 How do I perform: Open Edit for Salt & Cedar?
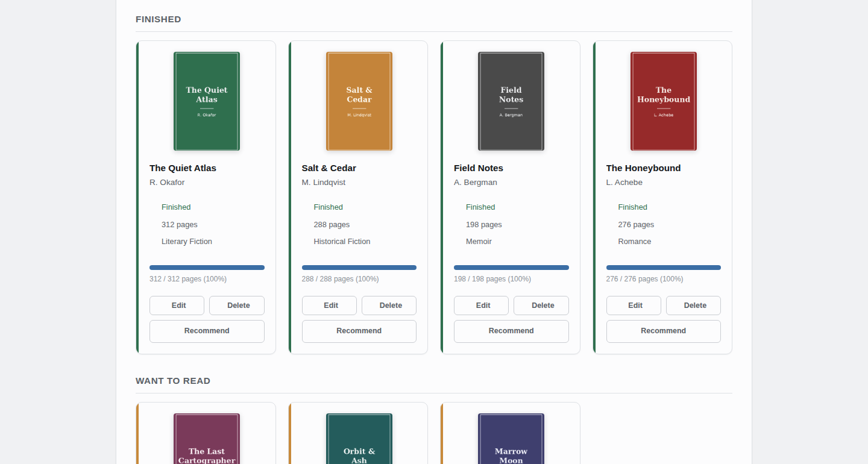[329, 306]
